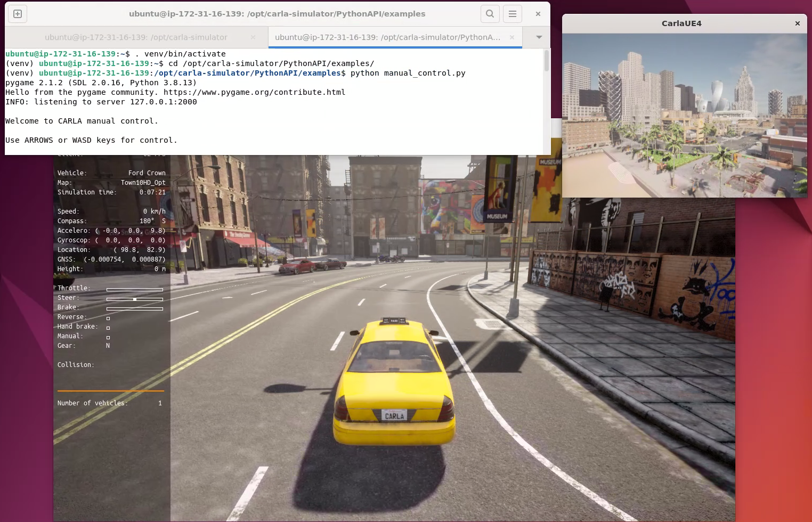Click the GNSS coordinates value
Screen dimensions: 812x522
click(125, 259)
